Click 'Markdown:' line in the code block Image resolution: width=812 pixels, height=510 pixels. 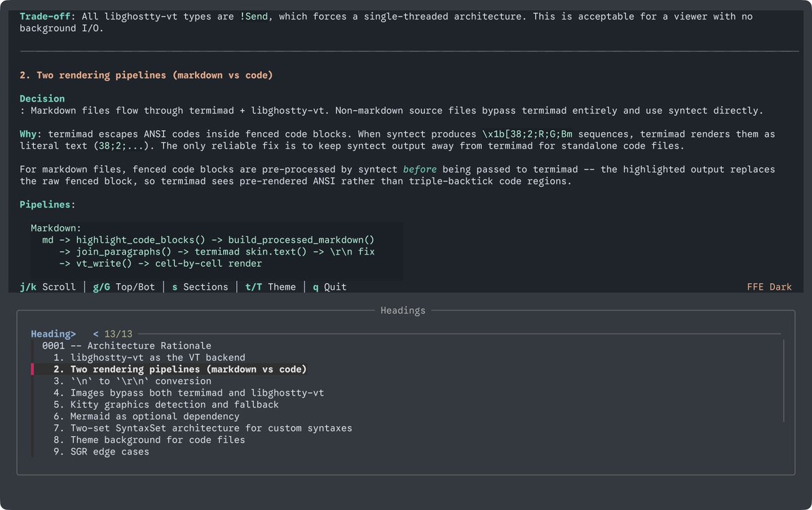point(56,228)
